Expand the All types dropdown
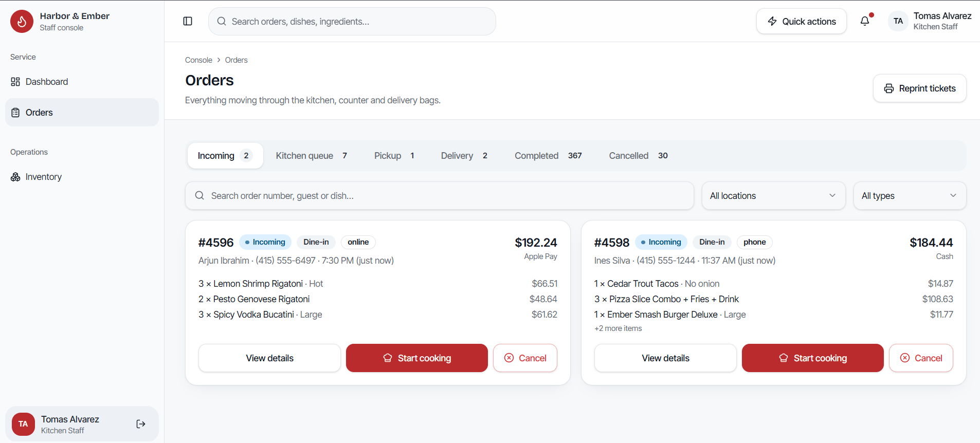 tap(910, 196)
